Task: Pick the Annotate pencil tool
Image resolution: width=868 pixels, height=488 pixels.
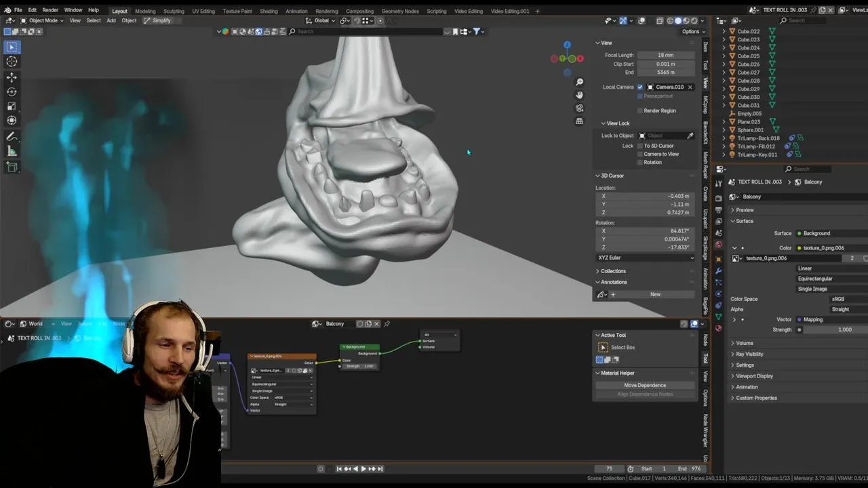Action: [12, 136]
